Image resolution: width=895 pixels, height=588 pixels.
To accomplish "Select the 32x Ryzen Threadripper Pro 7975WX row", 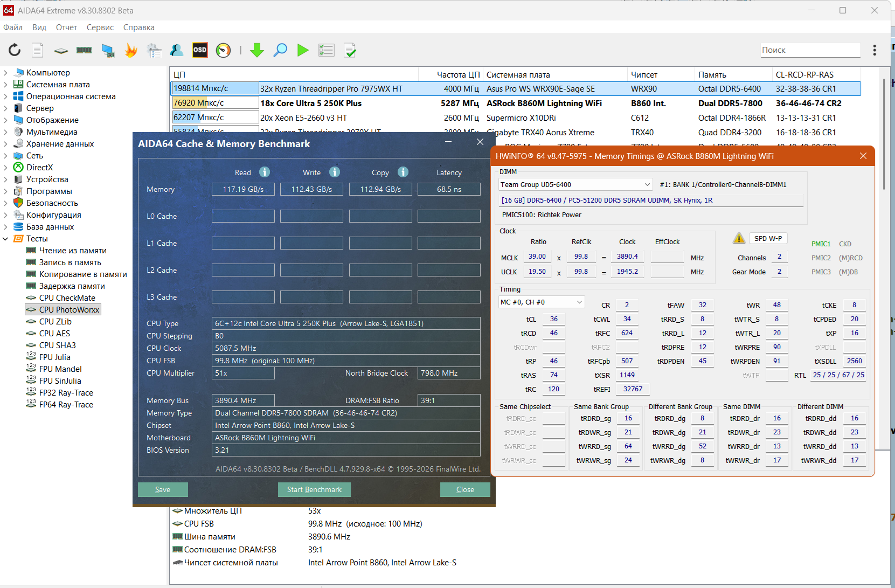I will tap(516, 88).
